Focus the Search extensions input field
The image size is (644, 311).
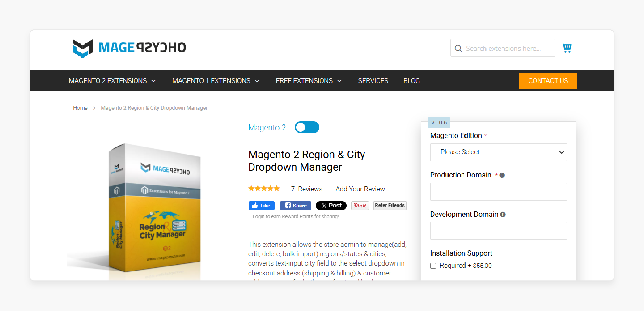[503, 48]
